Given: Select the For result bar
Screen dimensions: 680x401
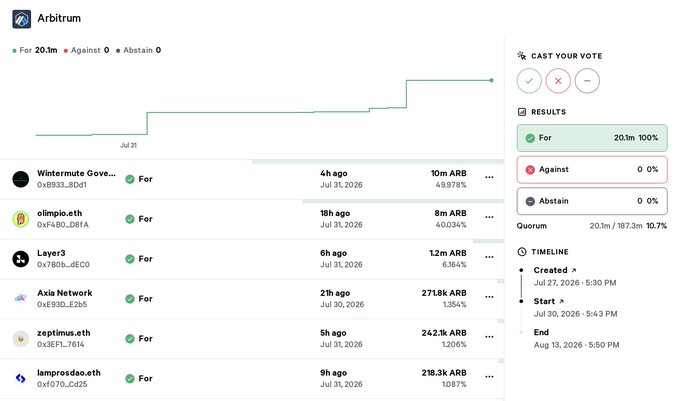Looking at the screenshot, I should pyautogui.click(x=592, y=138).
